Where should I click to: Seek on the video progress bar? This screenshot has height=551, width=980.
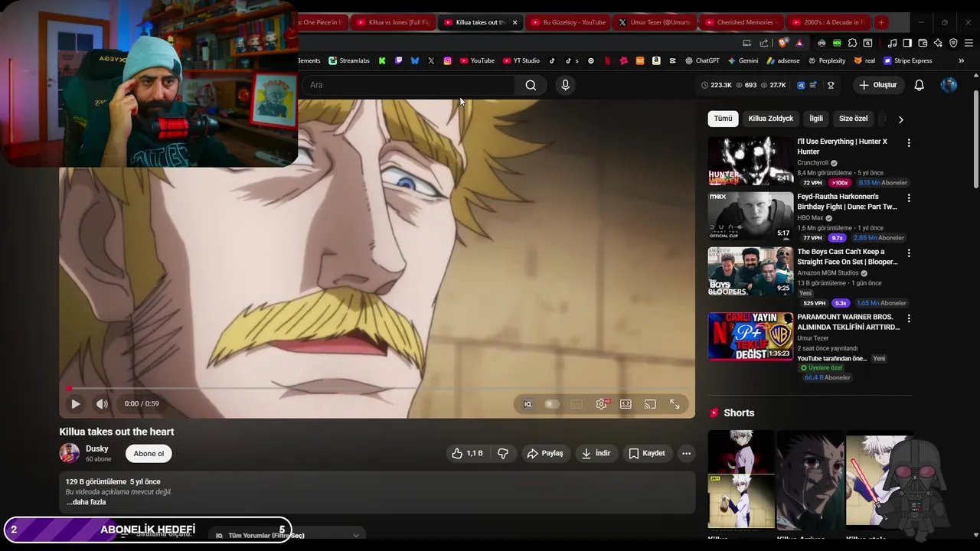coord(377,389)
